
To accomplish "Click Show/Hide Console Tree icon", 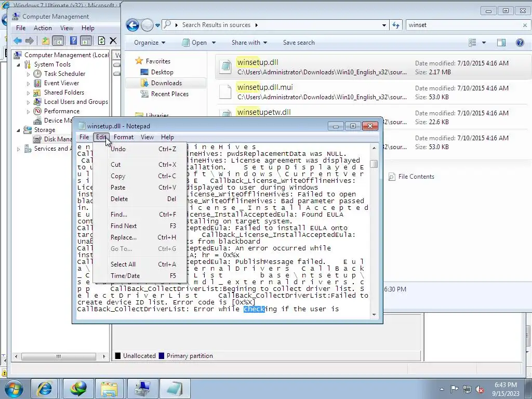I will coord(58,41).
